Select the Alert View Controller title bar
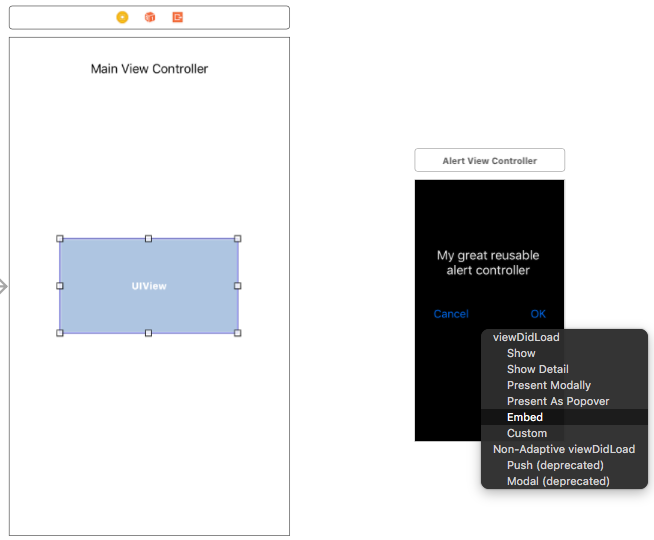This screenshot has height=540, width=654. [x=490, y=160]
